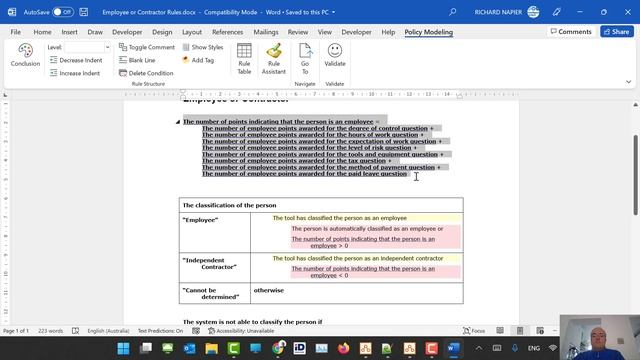Click the line ending "paid leave question"
Screen dimensions: 640x360
[304, 174]
